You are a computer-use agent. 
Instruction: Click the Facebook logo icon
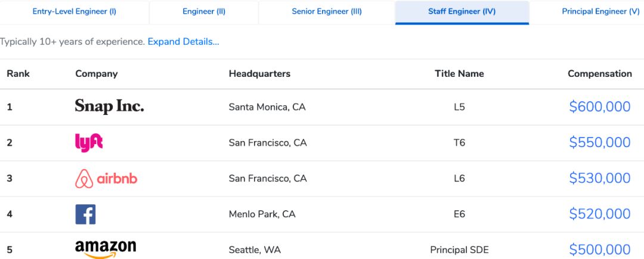85,214
